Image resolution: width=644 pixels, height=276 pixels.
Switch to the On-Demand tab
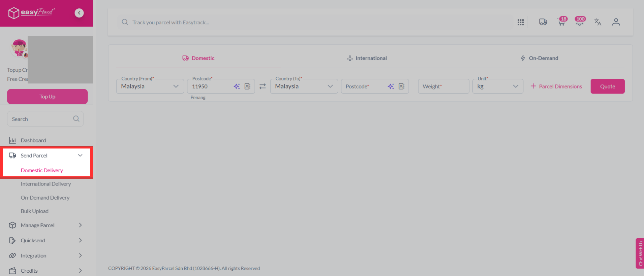coord(539,58)
